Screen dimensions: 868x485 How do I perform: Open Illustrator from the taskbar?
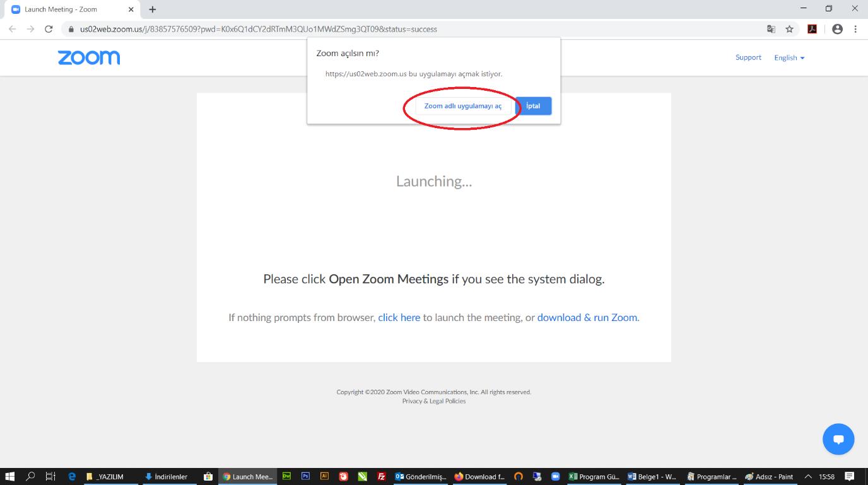click(x=324, y=477)
